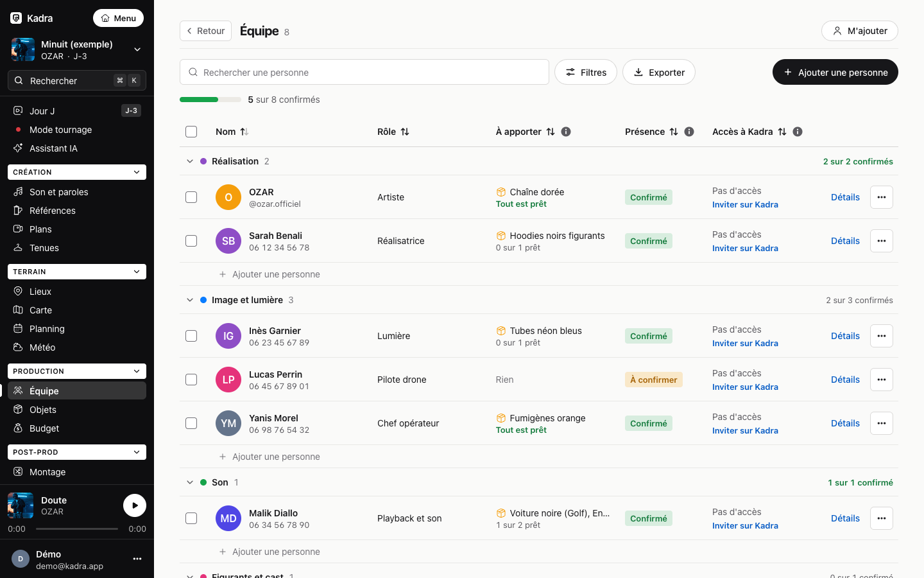Open more options for Sarah Benali row
Image resolution: width=924 pixels, height=578 pixels.
point(882,241)
